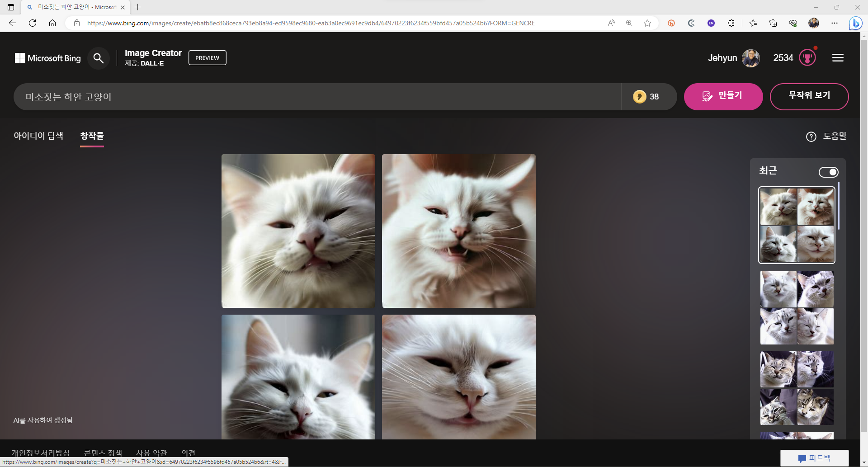Open the browser profile avatar

[814, 23]
